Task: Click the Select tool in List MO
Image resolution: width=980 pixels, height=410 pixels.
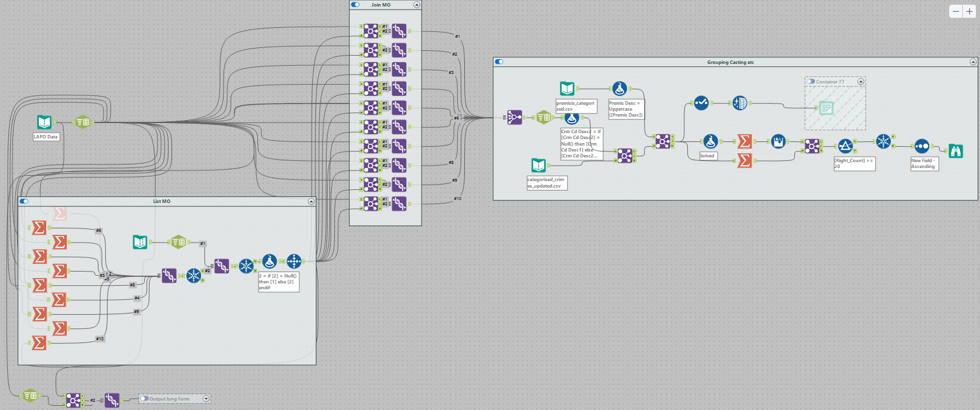Action: (x=179, y=242)
